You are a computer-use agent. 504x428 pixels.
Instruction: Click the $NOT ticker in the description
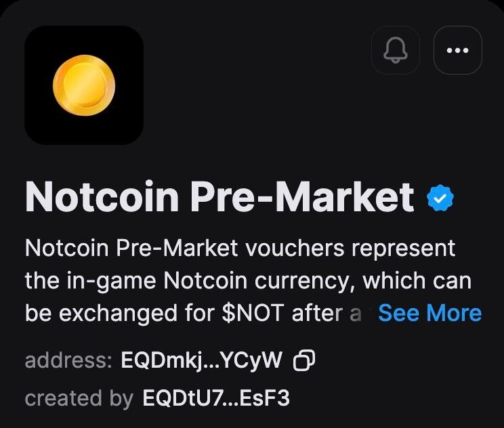[253, 313]
